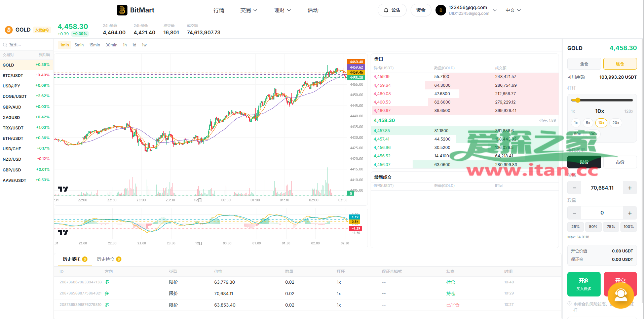Click the pair search input field
Viewport: 644px width, 319px height.
coord(27,45)
